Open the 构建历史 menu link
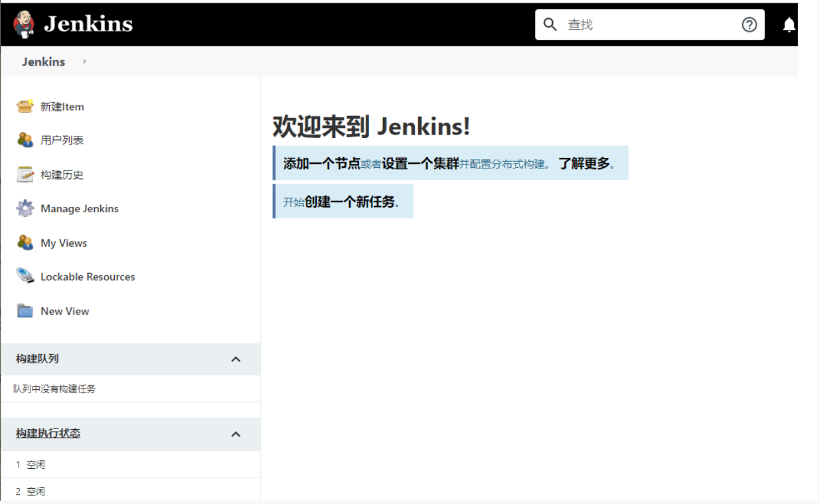 tap(62, 175)
